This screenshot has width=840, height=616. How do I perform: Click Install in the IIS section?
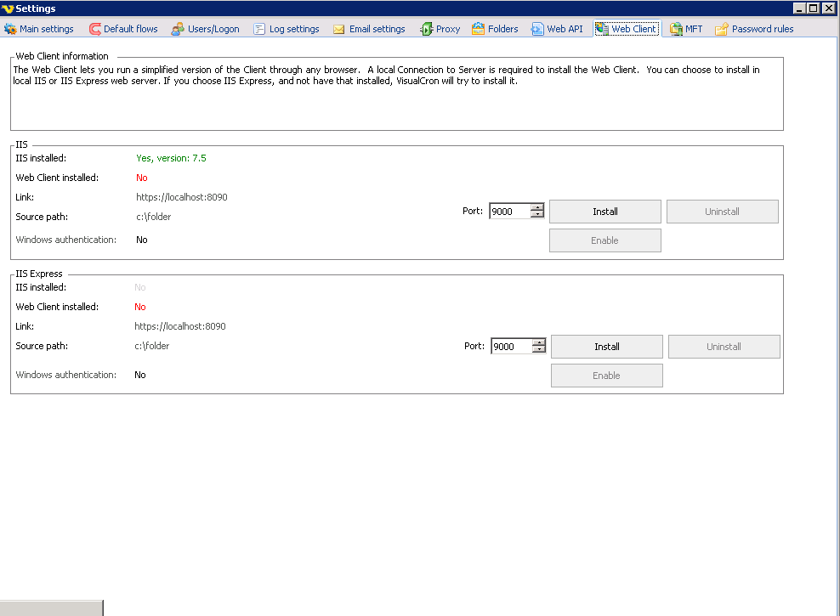tap(604, 212)
